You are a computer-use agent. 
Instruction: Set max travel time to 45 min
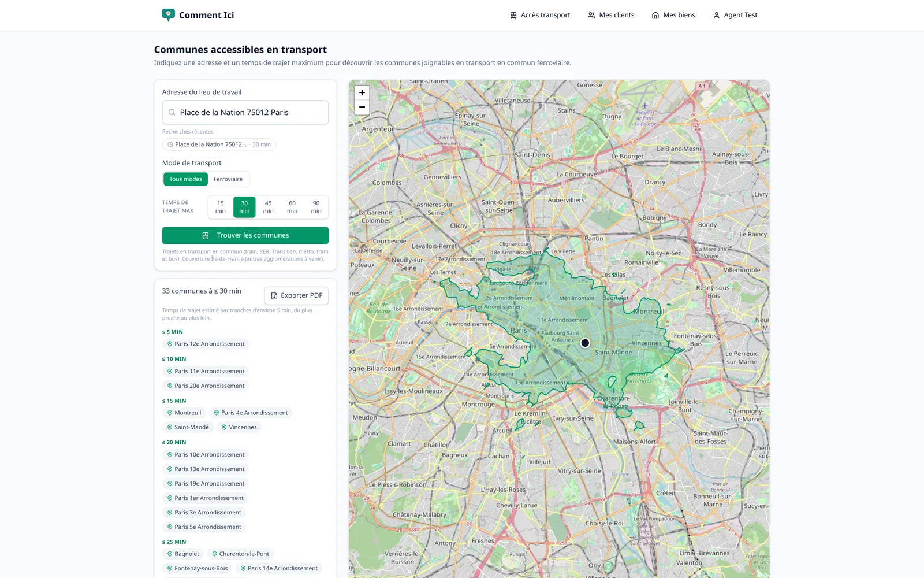click(269, 207)
